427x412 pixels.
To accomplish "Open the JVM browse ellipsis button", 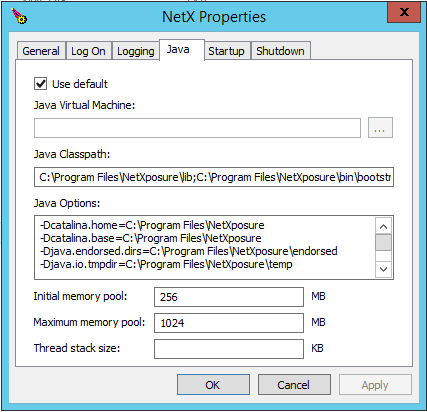I will pos(380,127).
